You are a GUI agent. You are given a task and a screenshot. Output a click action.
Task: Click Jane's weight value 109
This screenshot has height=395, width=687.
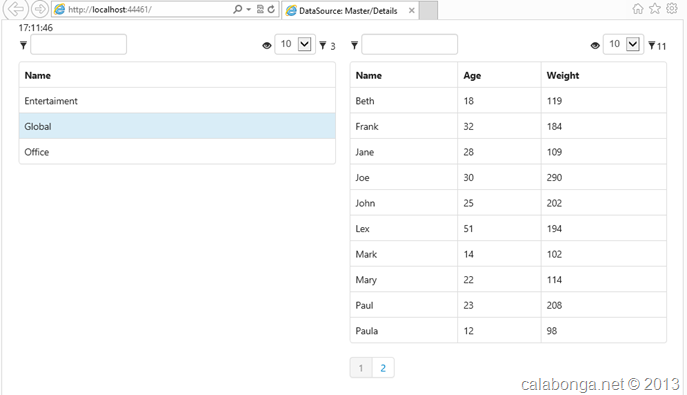[554, 152]
